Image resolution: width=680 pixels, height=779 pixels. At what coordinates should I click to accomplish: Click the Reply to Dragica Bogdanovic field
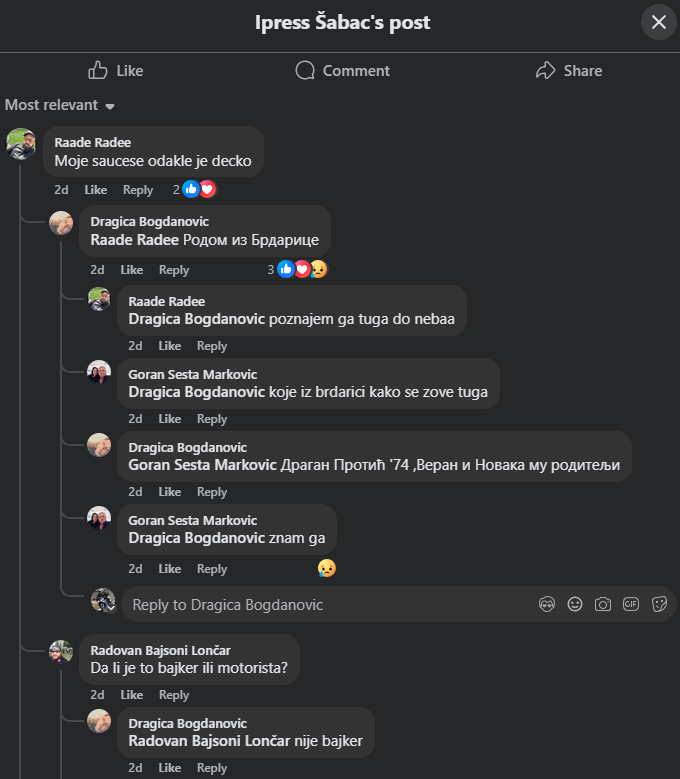click(320, 604)
